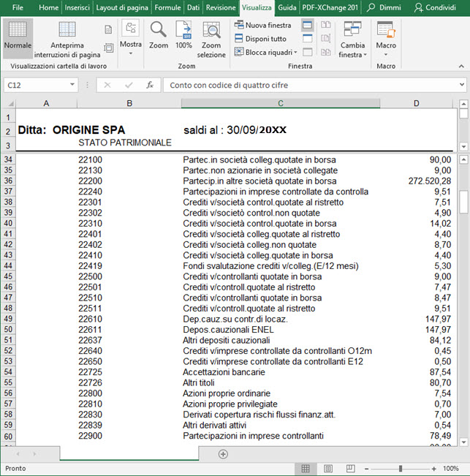The image size is (470, 476).
Task: Open the Inserisci tab
Action: point(77,7)
